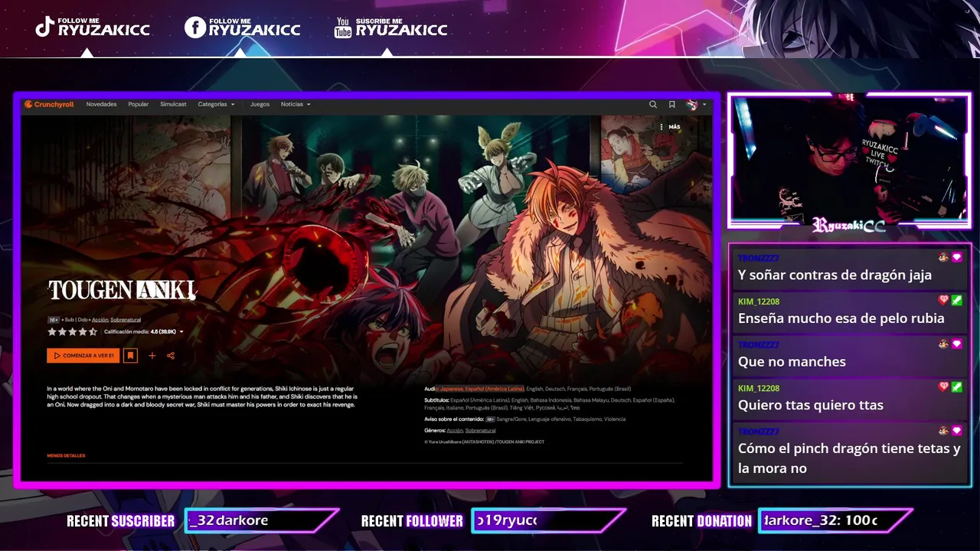Collapse details with MENOS DETALLES
980x551 pixels.
coord(66,456)
